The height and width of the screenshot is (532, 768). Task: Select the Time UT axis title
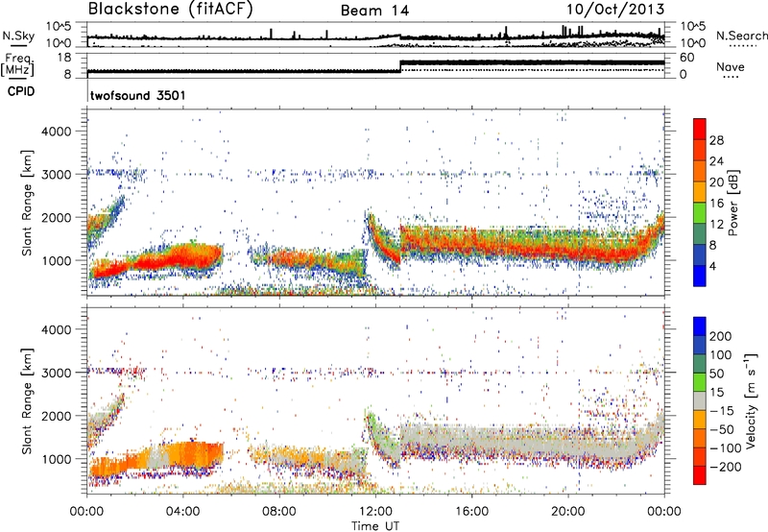pyautogui.click(x=375, y=526)
